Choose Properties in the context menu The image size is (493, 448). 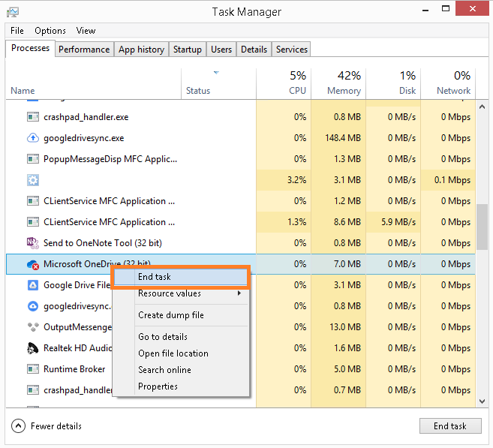point(181,386)
